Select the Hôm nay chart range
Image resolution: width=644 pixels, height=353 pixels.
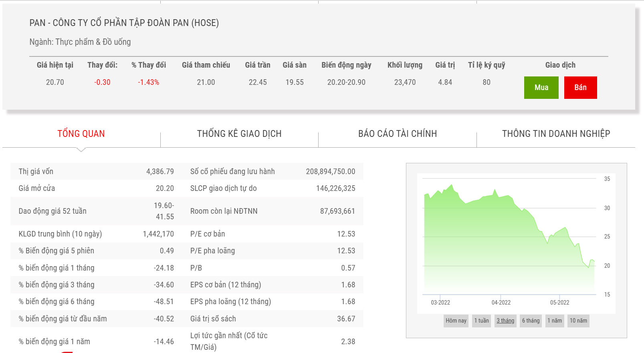pos(456,321)
